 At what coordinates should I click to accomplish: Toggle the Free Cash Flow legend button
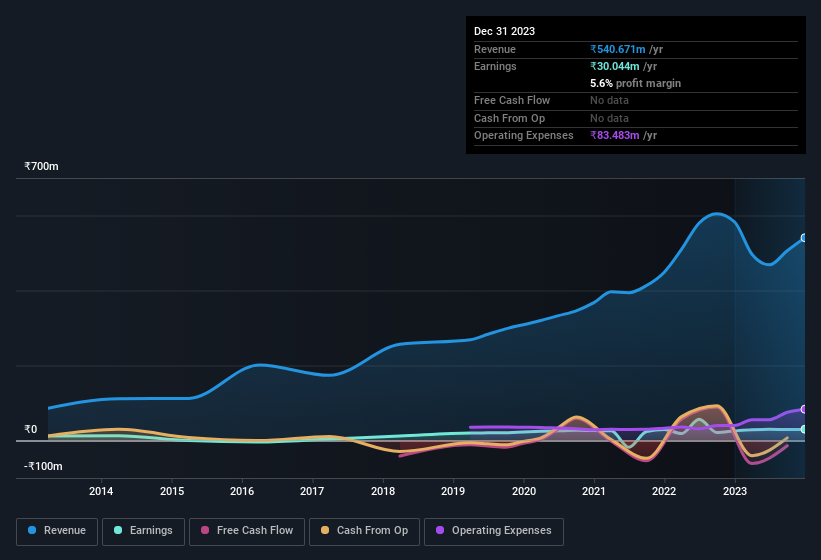tap(247, 531)
